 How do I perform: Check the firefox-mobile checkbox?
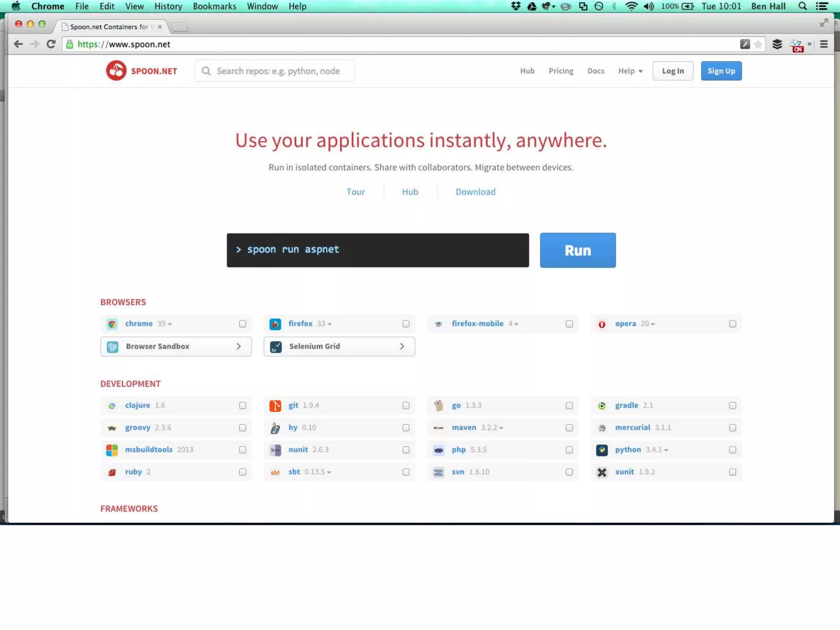pos(569,324)
